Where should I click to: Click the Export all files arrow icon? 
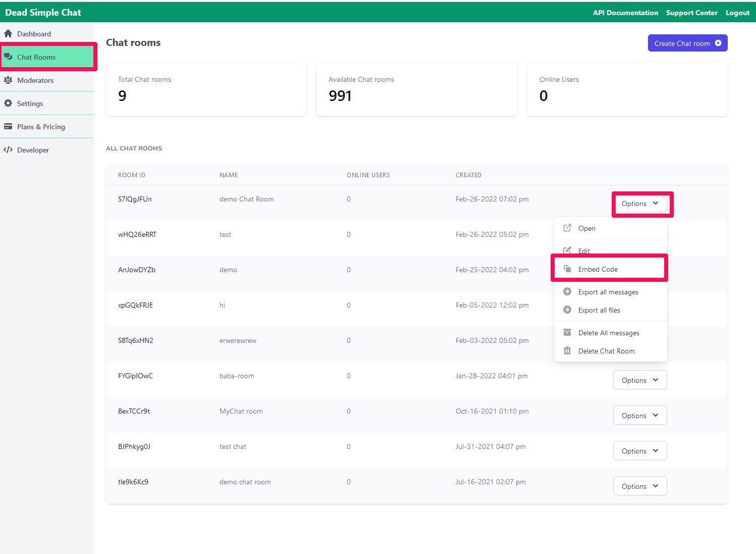(x=567, y=310)
